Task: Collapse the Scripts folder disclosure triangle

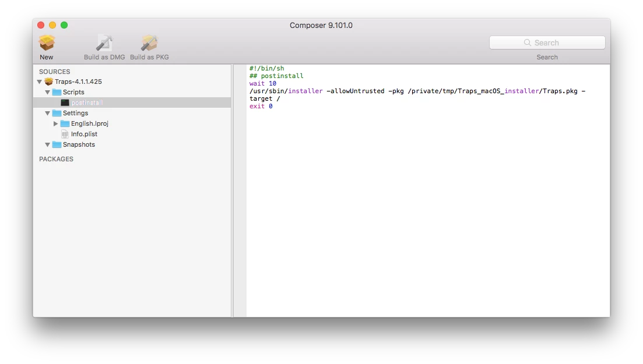Action: point(48,92)
